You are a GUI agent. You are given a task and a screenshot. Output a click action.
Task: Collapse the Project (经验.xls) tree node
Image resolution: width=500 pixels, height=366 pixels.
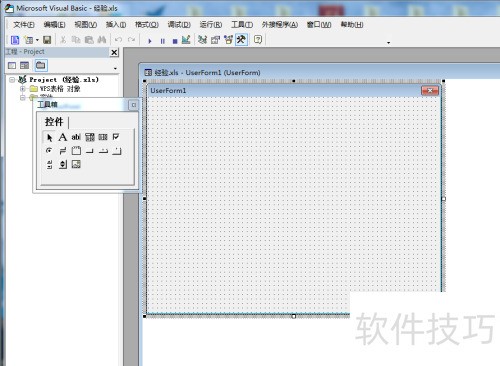[x=12, y=80]
